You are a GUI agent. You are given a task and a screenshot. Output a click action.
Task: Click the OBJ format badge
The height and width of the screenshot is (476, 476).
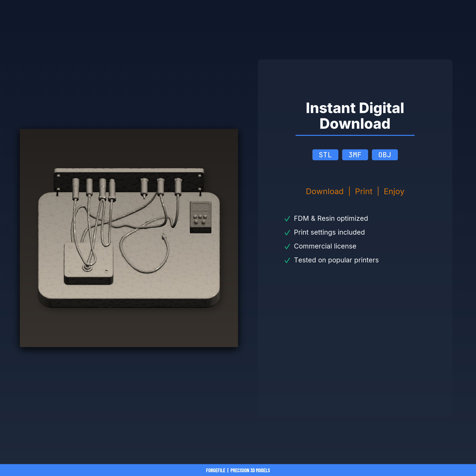(385, 155)
